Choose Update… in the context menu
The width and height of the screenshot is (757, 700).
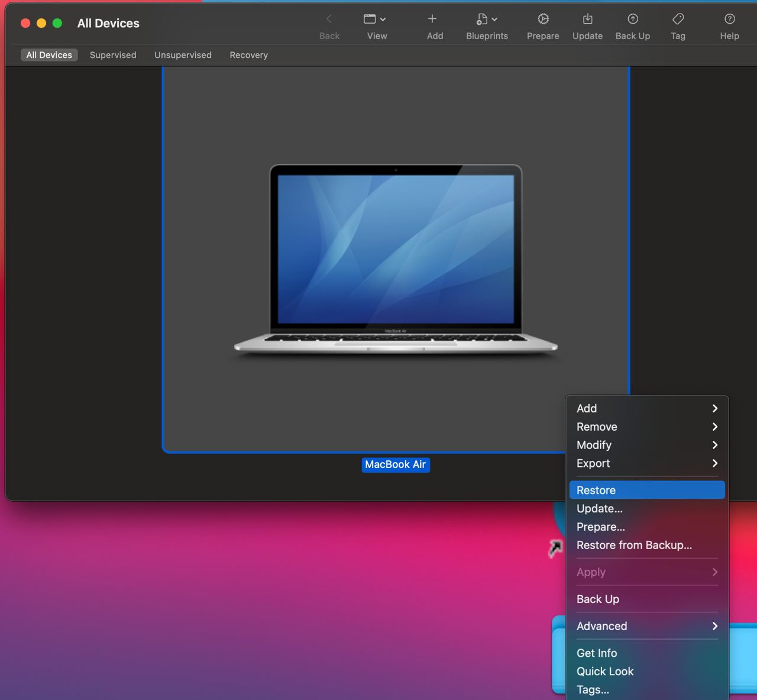[647, 508]
